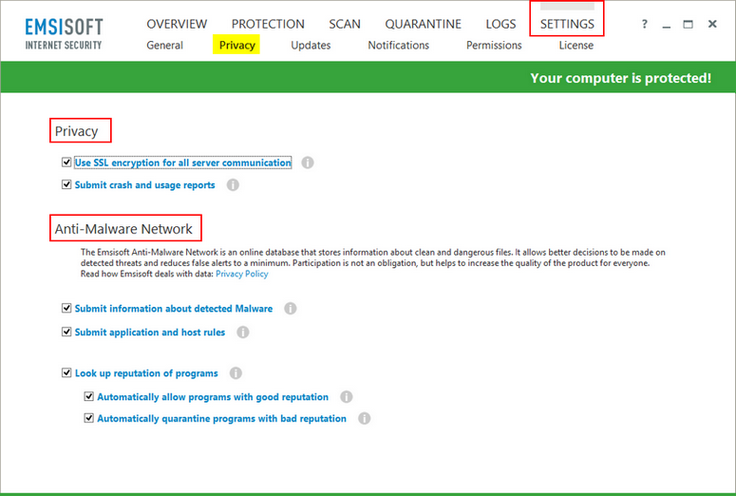The width and height of the screenshot is (736, 496).
Task: Open info for auto-allow good reputation
Action: [x=346, y=397]
